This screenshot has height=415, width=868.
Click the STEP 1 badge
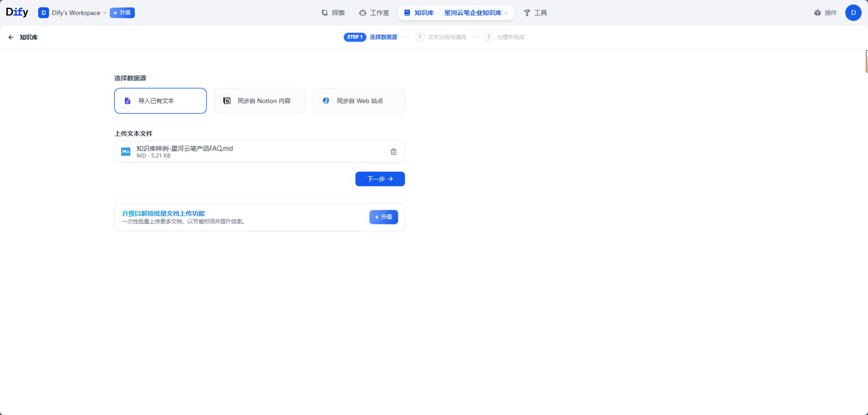pos(355,37)
